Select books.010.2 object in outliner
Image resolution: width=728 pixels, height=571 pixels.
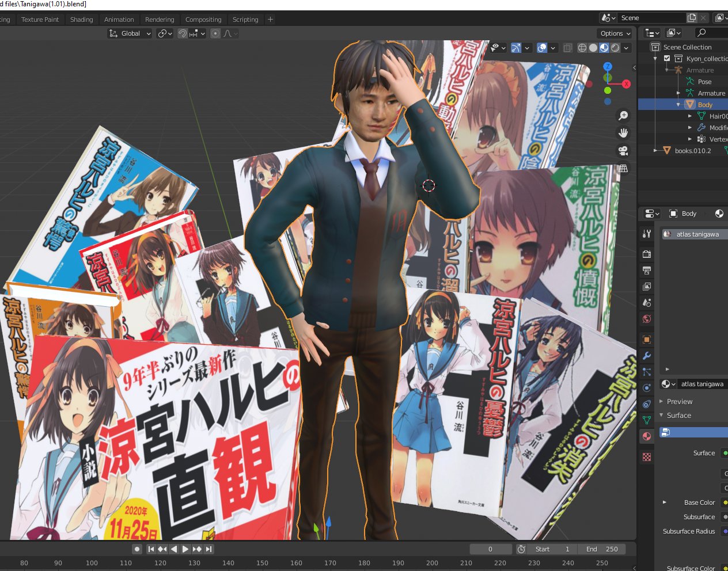[692, 151]
